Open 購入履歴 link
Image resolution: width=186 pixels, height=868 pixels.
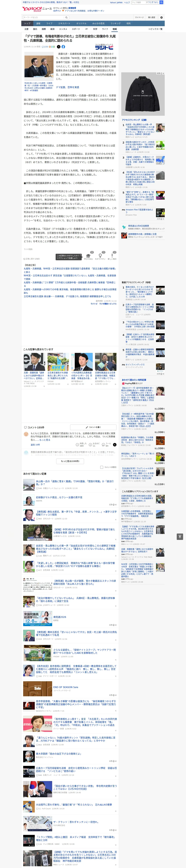pyautogui.click(x=152, y=18)
